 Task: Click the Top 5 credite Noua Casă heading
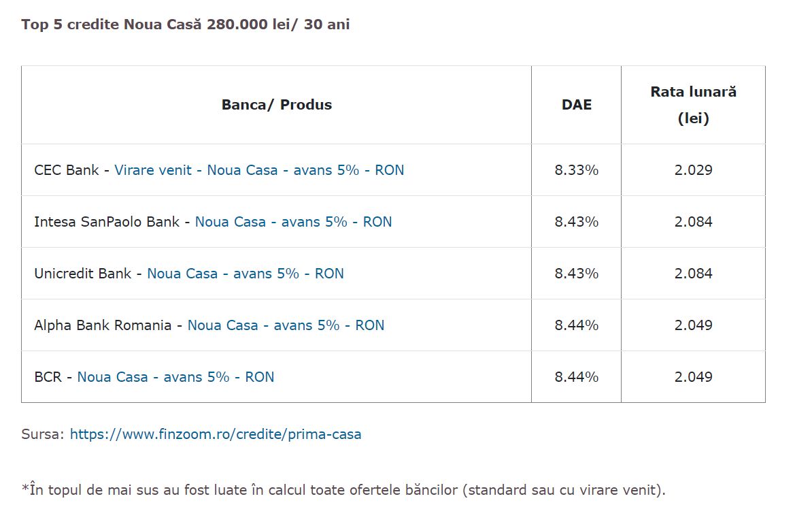point(186,25)
